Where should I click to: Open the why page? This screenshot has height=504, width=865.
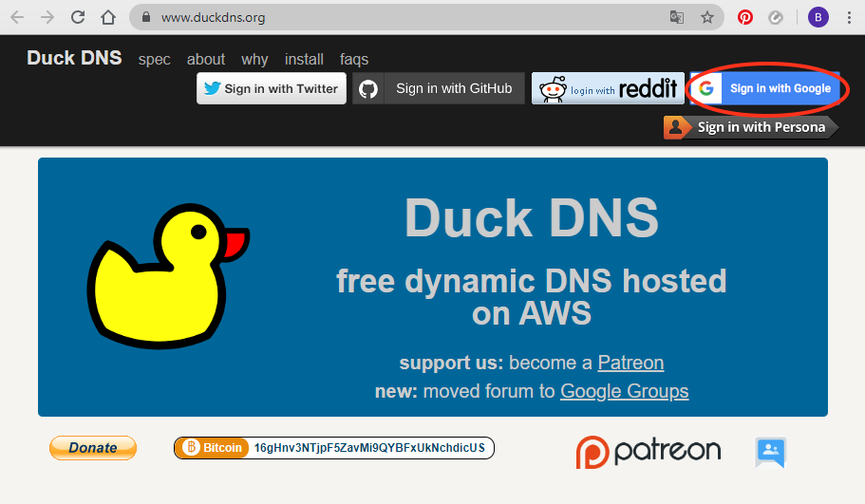click(x=254, y=60)
